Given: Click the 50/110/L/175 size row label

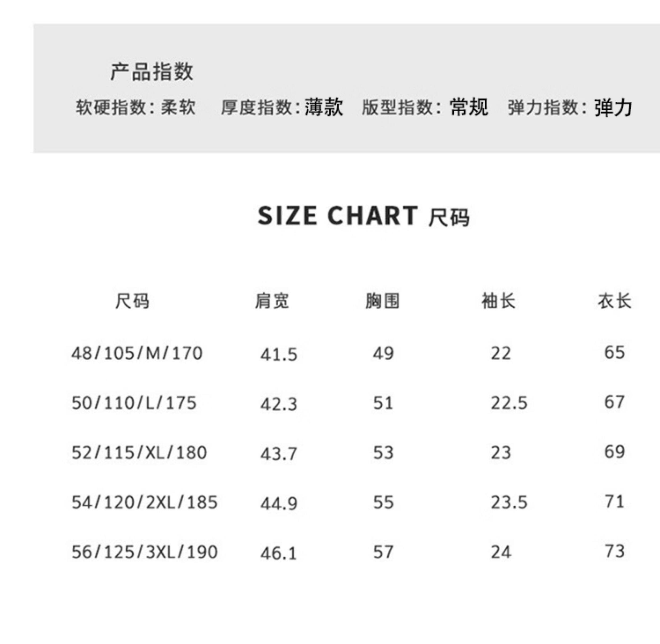Looking at the screenshot, I should click(134, 403).
